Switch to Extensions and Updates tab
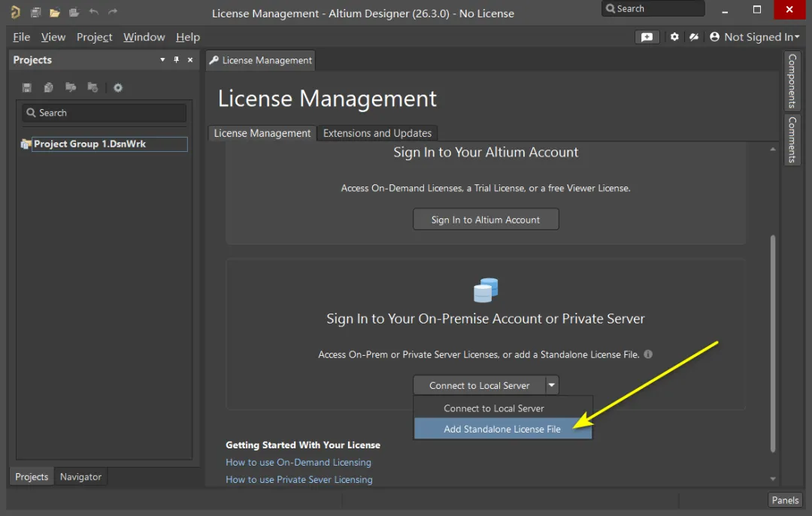This screenshot has width=812, height=516. (377, 133)
